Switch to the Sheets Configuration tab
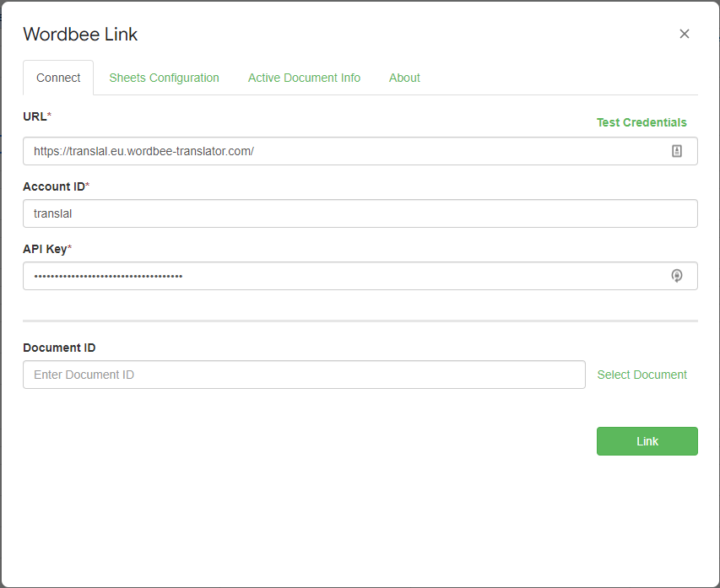The height and width of the screenshot is (588, 720). [x=164, y=78]
